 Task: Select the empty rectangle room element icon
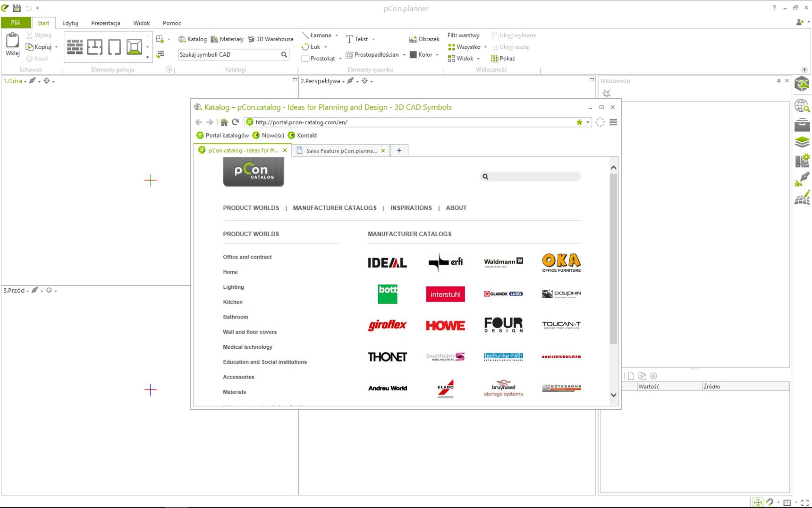[x=114, y=47]
